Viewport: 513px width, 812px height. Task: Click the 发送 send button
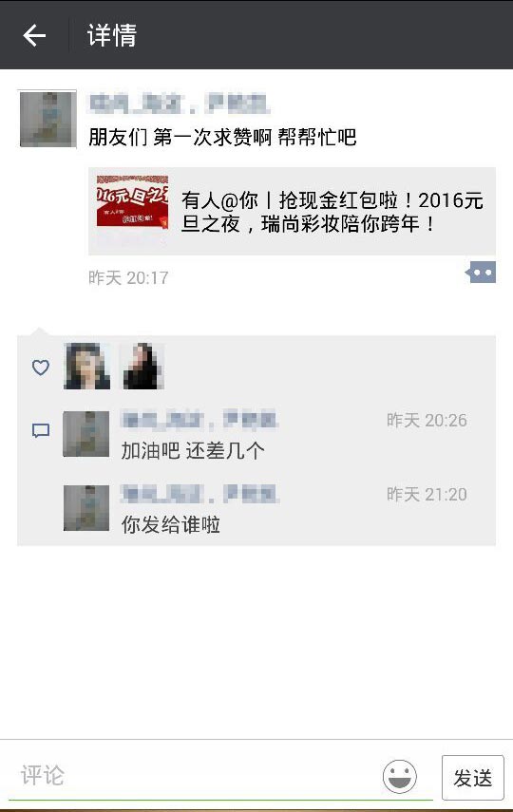tap(472, 777)
